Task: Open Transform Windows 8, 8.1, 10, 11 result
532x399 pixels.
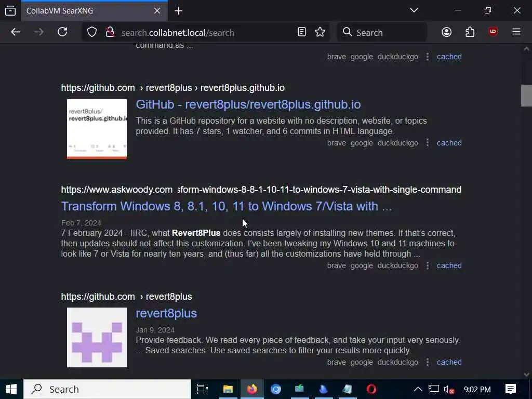Action: (227, 206)
